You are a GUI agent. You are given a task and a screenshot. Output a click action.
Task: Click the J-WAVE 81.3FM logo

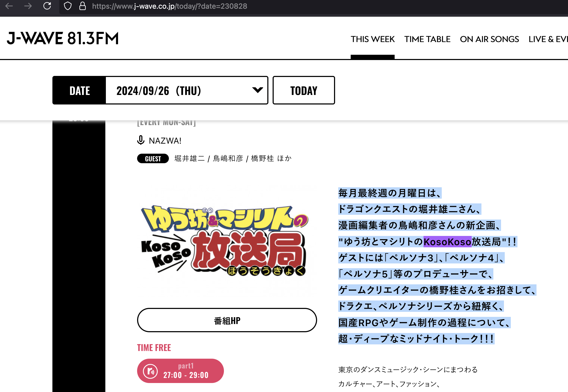pyautogui.click(x=63, y=38)
